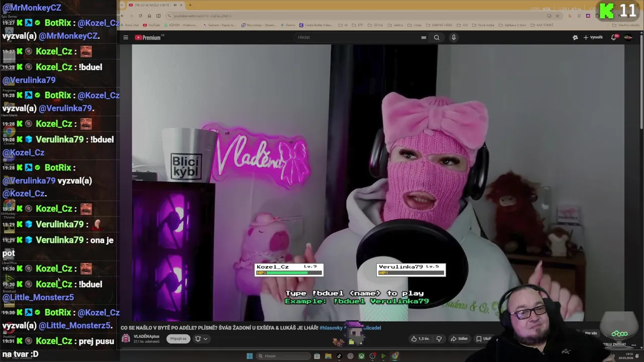This screenshot has height=362, width=644.
Task: Open the YouTube bookmark in bookmarks bar
Action: (151, 25)
